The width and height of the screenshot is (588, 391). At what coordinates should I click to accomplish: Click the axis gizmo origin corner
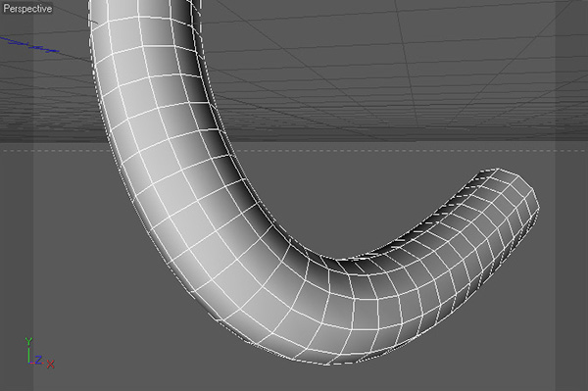click(x=28, y=363)
